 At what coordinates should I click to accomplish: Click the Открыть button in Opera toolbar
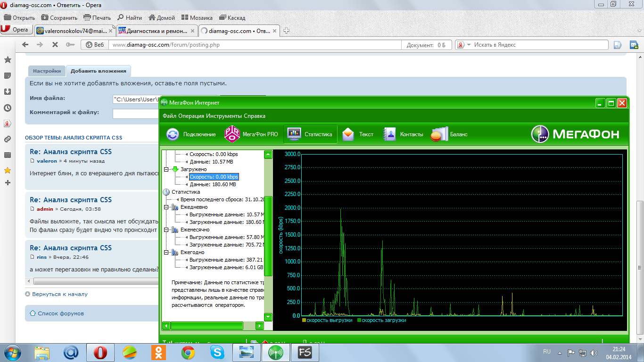[19, 18]
